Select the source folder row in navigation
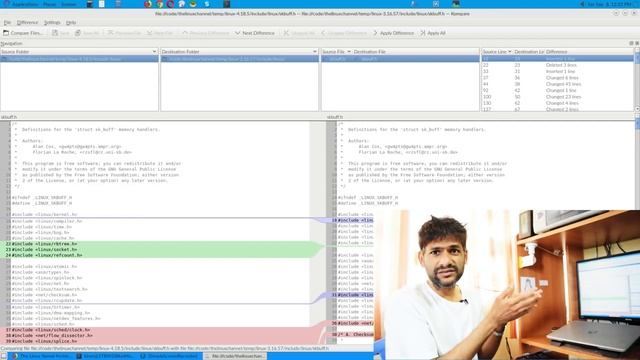The height and width of the screenshot is (360, 640). point(79,59)
